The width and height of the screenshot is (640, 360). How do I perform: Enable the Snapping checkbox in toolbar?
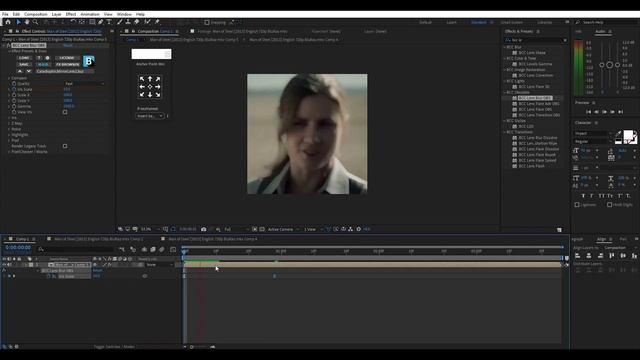(207, 22)
